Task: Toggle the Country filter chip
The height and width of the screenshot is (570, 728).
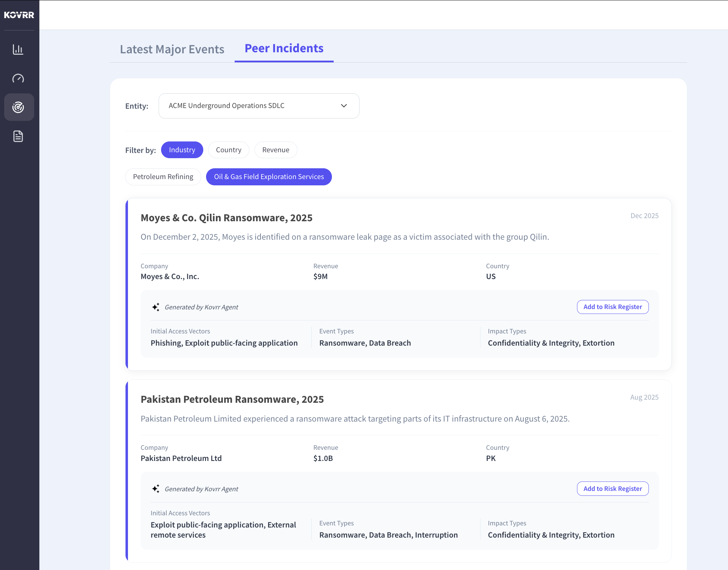Action: [229, 150]
